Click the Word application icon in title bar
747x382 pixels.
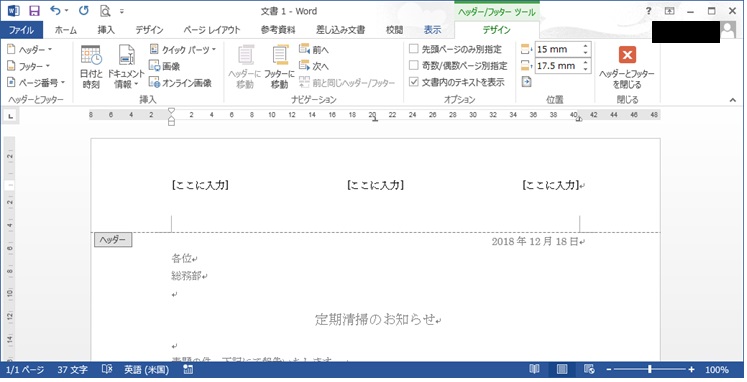tap(13, 11)
